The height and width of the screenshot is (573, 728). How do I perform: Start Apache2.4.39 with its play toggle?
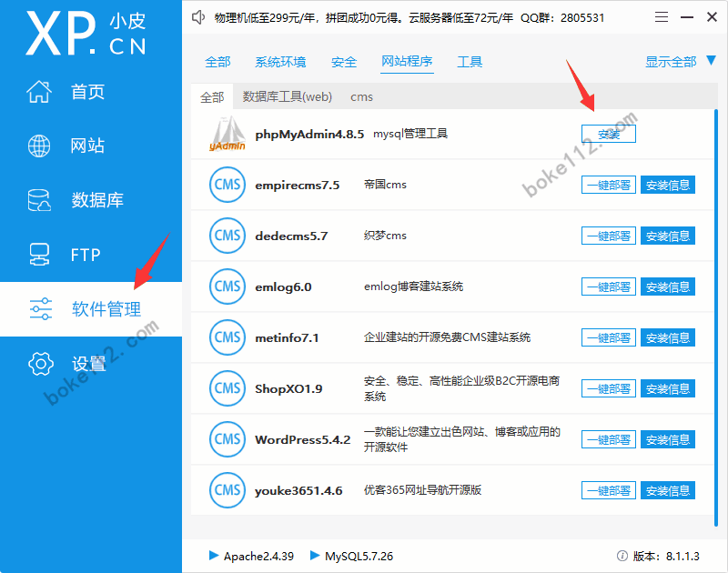(x=216, y=557)
